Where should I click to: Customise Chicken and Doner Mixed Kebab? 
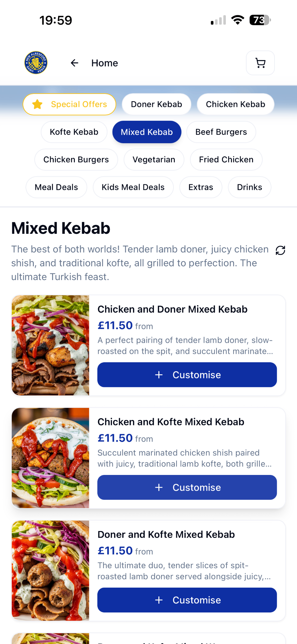(x=187, y=375)
